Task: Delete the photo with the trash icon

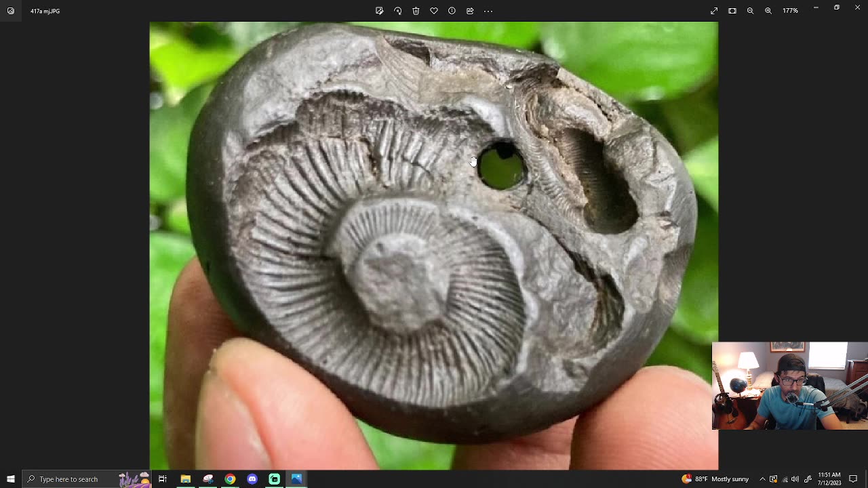Action: [x=416, y=11]
